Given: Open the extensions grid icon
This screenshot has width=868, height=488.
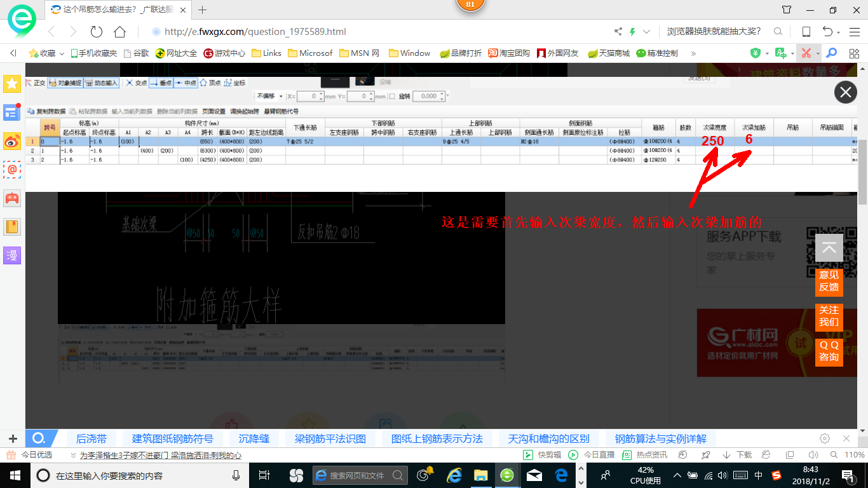Looking at the screenshot, I should [853, 53].
